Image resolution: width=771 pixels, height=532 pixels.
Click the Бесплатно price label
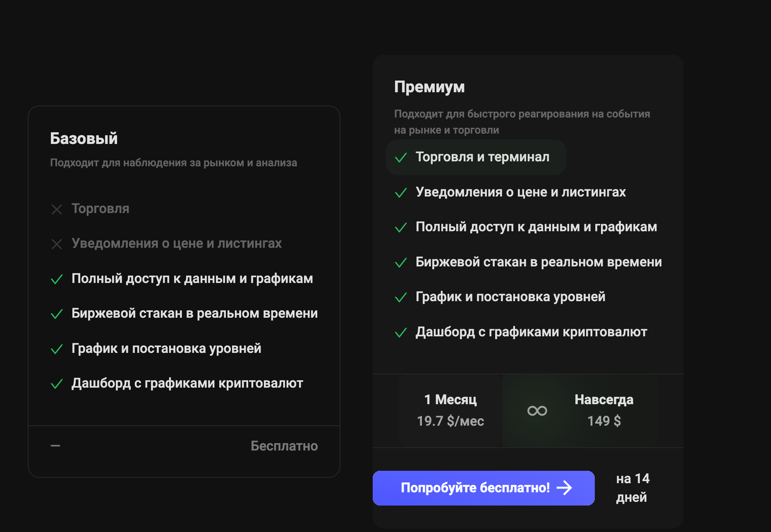(284, 446)
